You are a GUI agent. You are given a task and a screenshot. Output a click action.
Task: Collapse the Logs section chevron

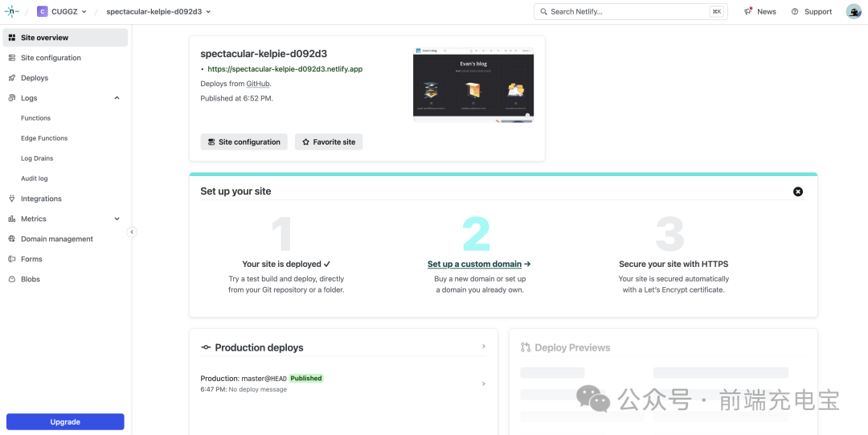pos(117,98)
